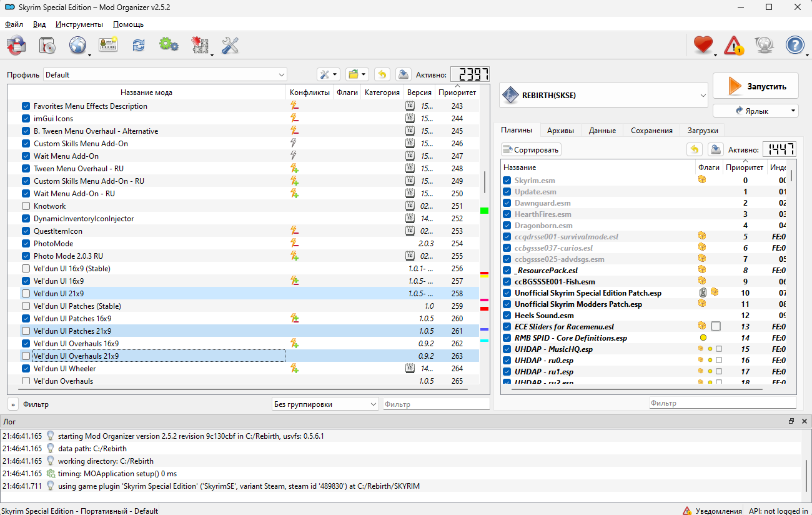Image resolution: width=812 pixels, height=515 pixels.
Task: Open the Файл menu
Action: click(14, 24)
